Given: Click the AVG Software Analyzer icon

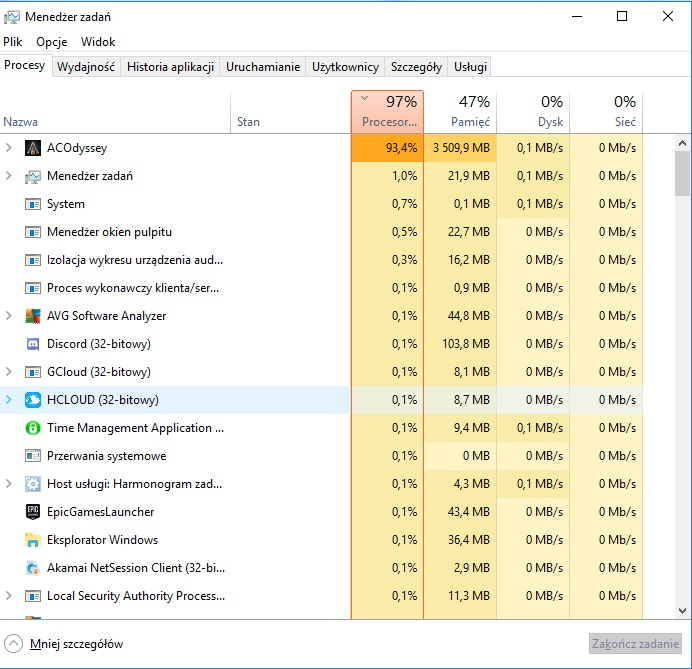Looking at the screenshot, I should click(33, 316).
